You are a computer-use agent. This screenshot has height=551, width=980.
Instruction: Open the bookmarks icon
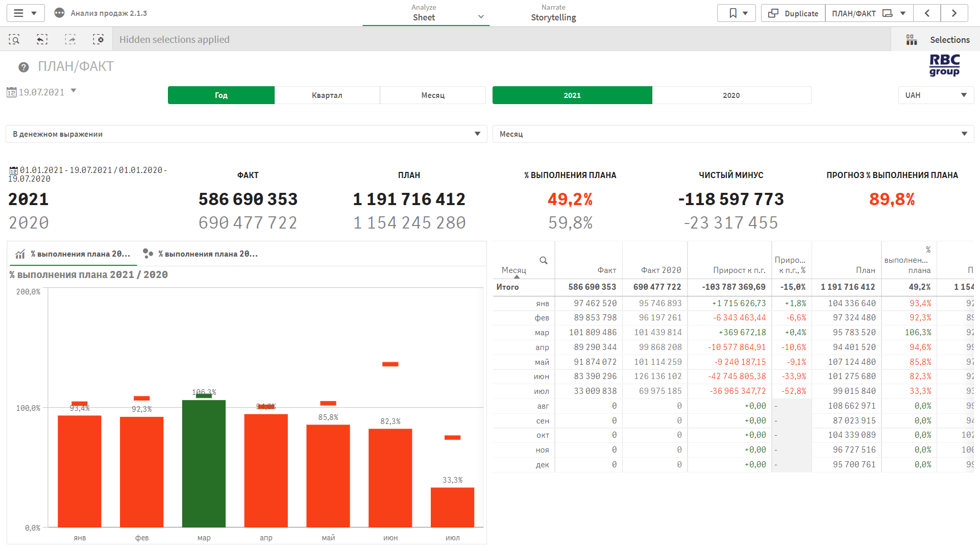[733, 13]
